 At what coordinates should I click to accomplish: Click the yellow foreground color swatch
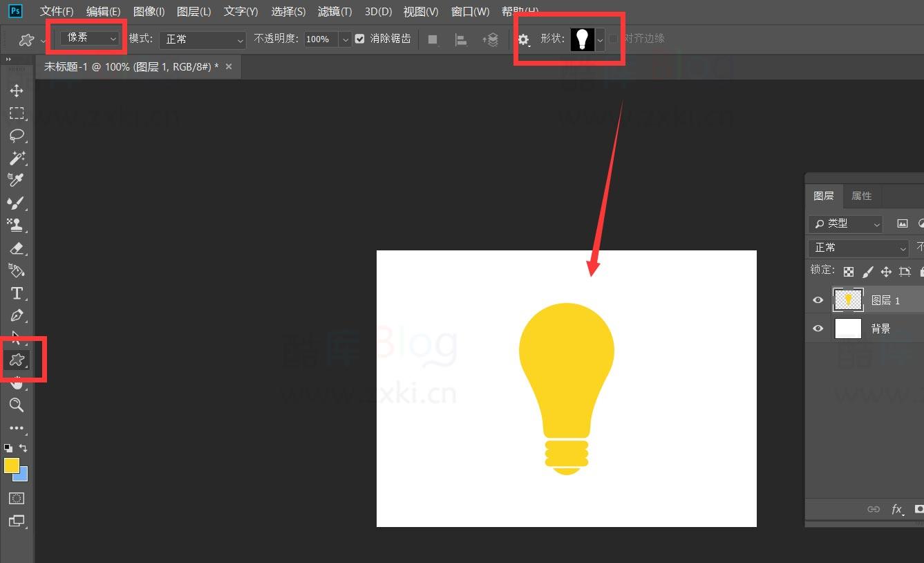click(10, 464)
